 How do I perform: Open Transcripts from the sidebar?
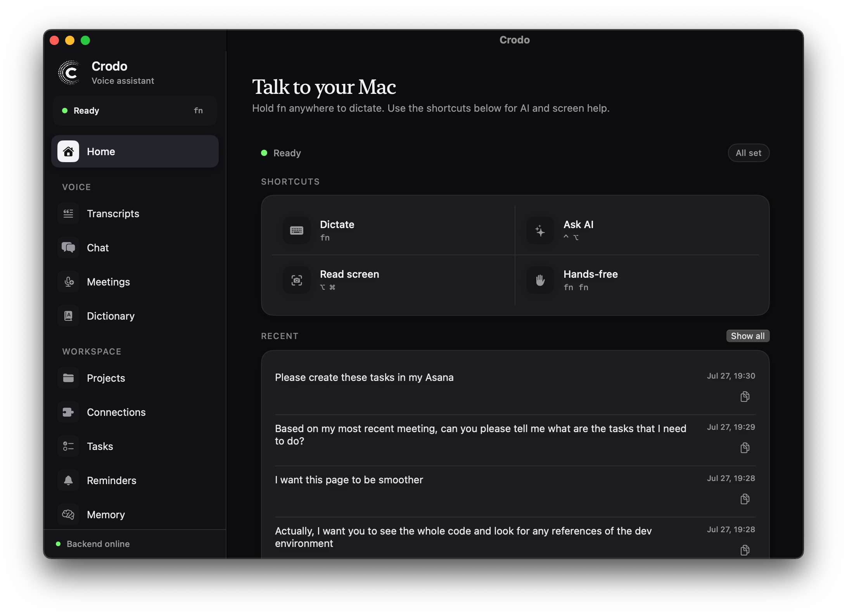coord(135,214)
